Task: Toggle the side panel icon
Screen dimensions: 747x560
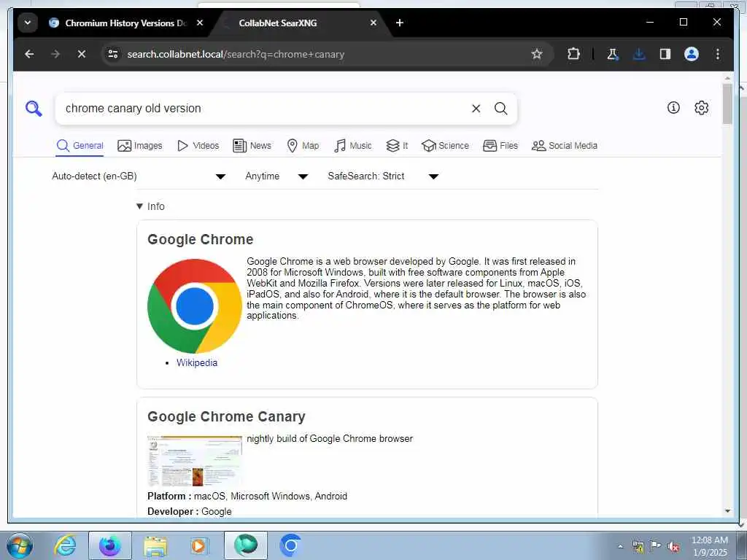Action: point(665,54)
